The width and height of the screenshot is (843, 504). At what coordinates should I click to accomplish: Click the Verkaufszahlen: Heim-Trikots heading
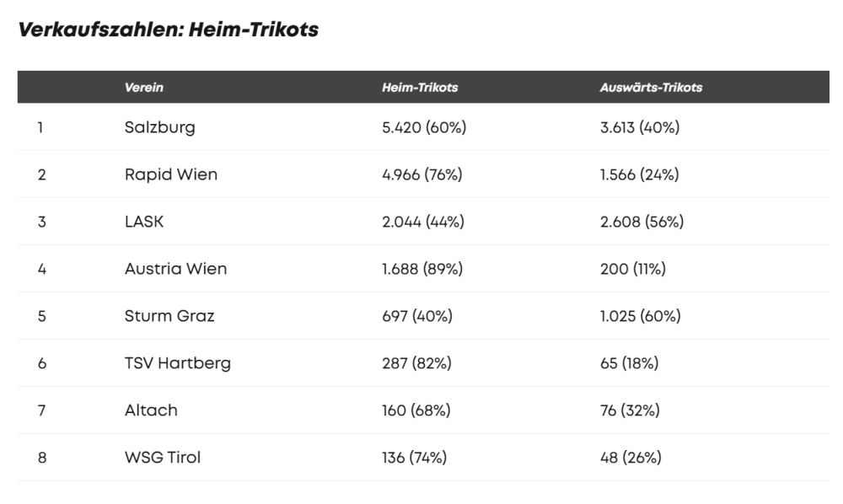(169, 30)
